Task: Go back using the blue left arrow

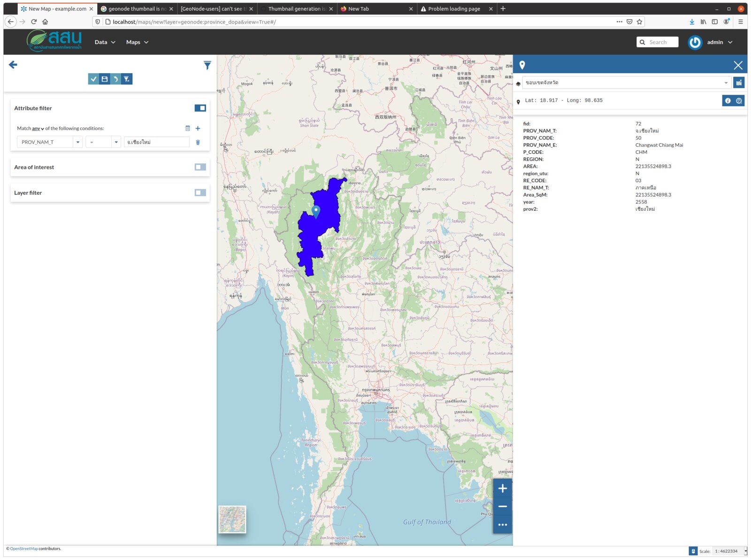Action: (13, 65)
